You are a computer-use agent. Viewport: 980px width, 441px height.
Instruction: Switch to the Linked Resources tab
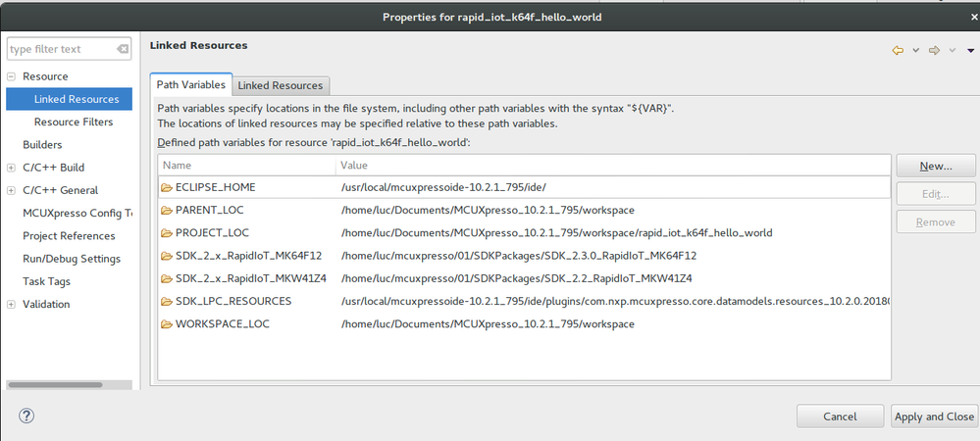click(x=281, y=85)
